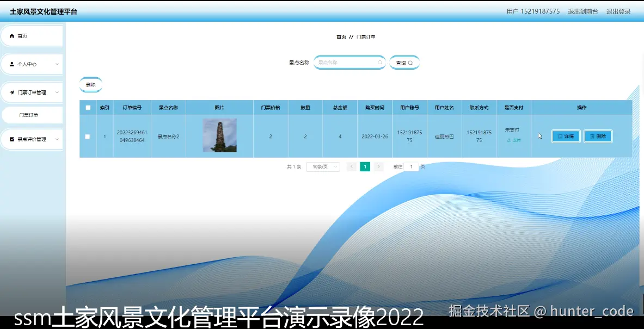Tick the select-all checkbox in table header
The height and width of the screenshot is (329, 644).
tap(88, 108)
